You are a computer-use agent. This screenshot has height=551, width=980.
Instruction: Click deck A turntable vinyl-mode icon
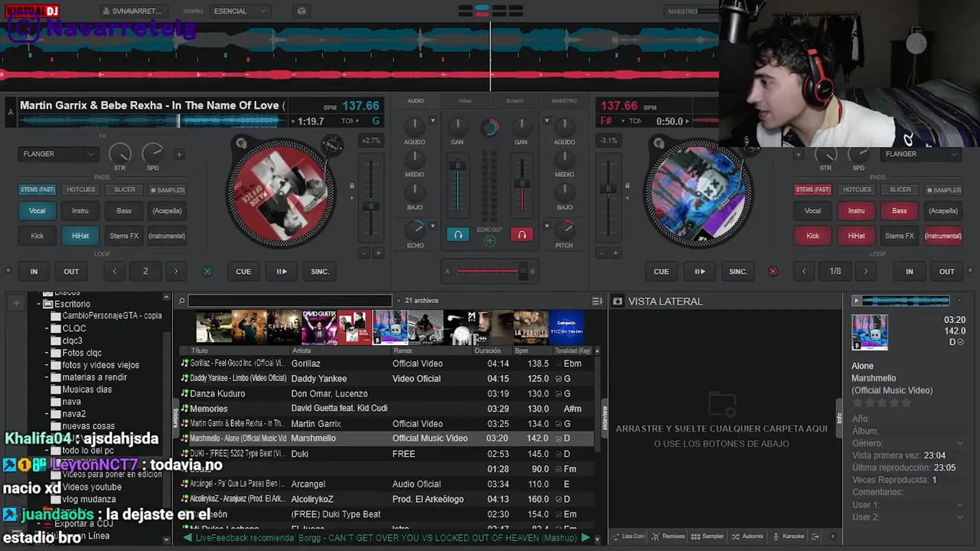coord(241,143)
